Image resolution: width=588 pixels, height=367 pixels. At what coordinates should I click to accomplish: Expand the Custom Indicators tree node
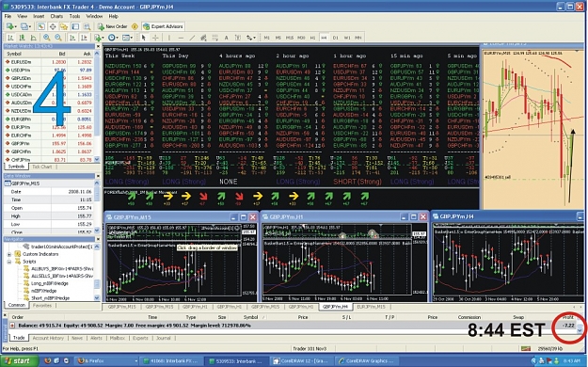[x=9, y=254]
